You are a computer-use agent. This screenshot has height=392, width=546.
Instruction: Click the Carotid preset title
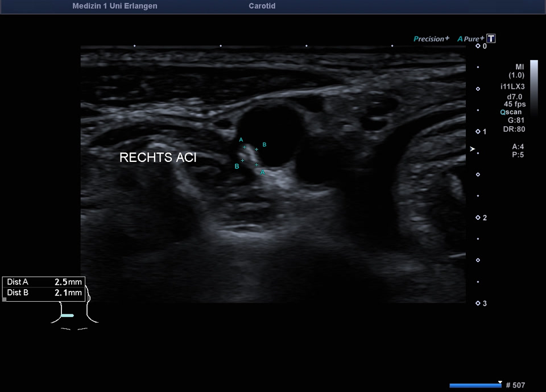262,6
